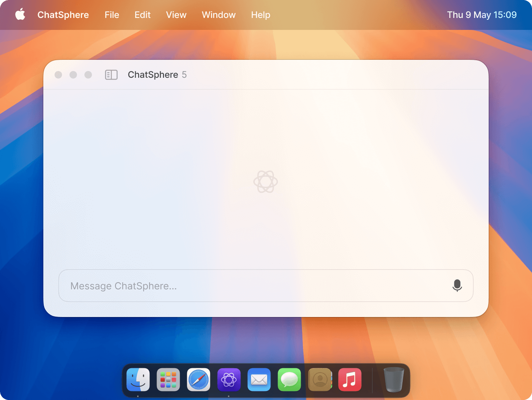The height and width of the screenshot is (400, 532).
Task: Open the View menu
Action: click(176, 15)
